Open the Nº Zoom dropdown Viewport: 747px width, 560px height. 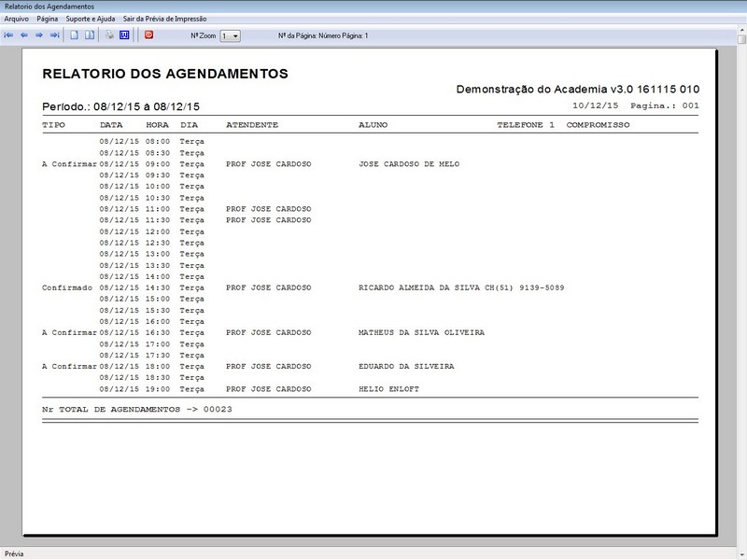[x=230, y=36]
